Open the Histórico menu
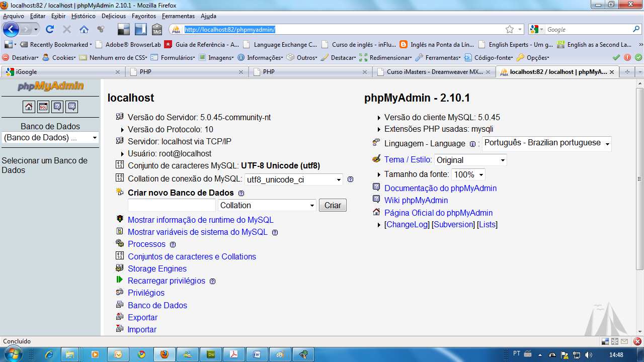 pos(84,16)
